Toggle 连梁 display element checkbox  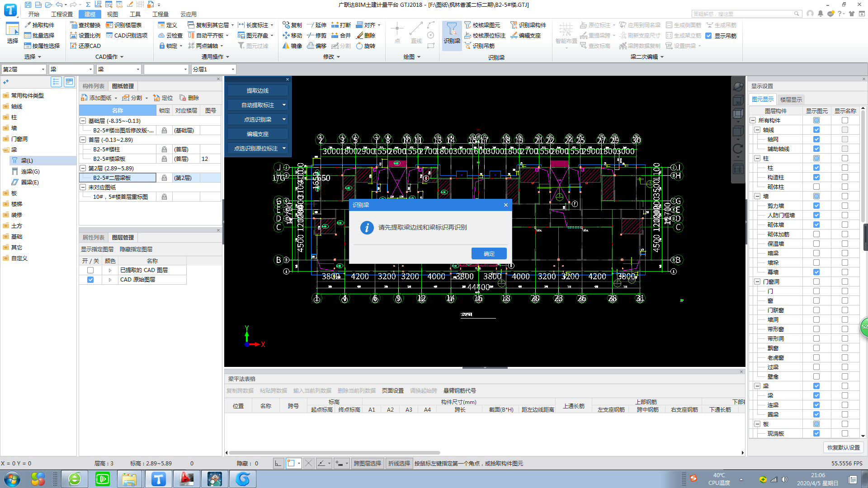[816, 405]
